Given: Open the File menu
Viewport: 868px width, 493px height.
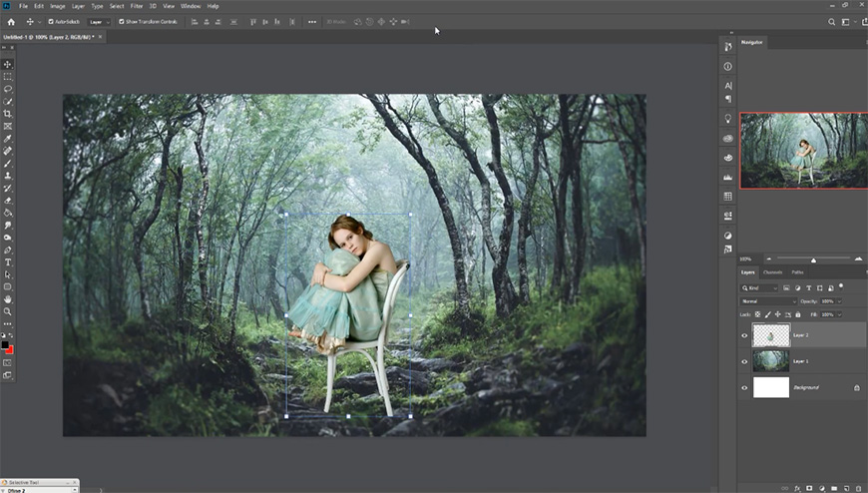Looking at the screenshot, I should pos(23,6).
